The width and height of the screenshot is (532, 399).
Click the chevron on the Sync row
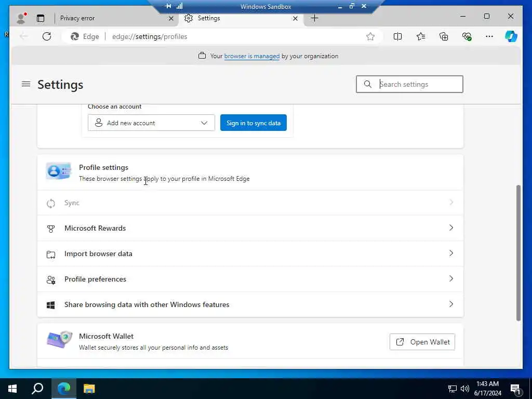[x=451, y=203]
